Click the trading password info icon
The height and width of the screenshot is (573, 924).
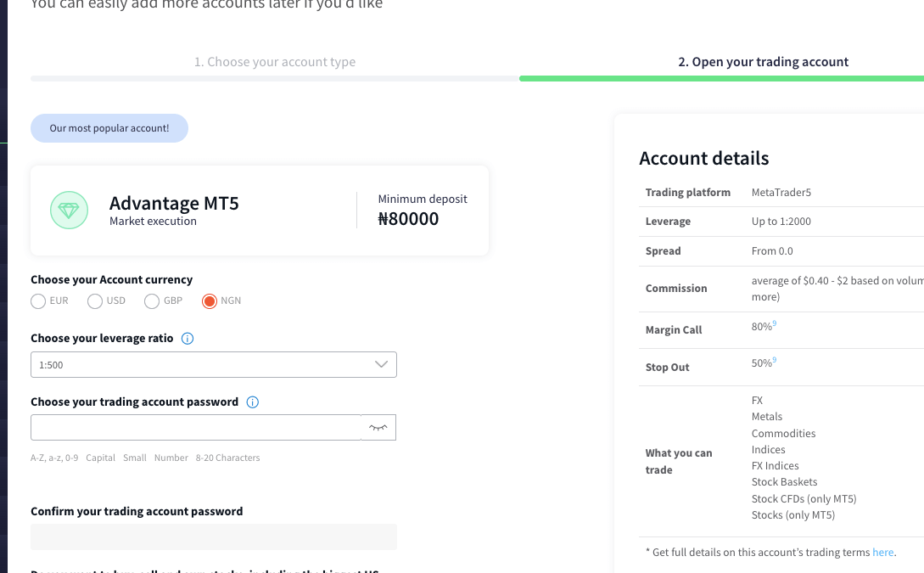(x=252, y=402)
